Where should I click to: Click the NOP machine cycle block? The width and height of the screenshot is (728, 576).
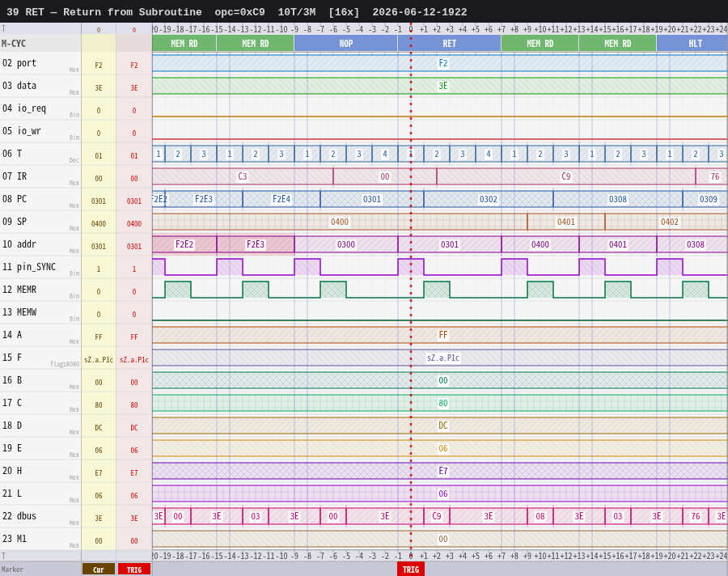coord(346,44)
